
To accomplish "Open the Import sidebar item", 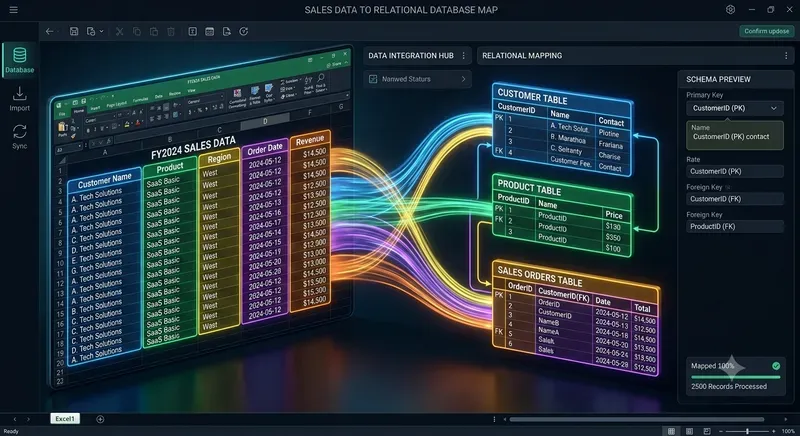I will [19, 99].
